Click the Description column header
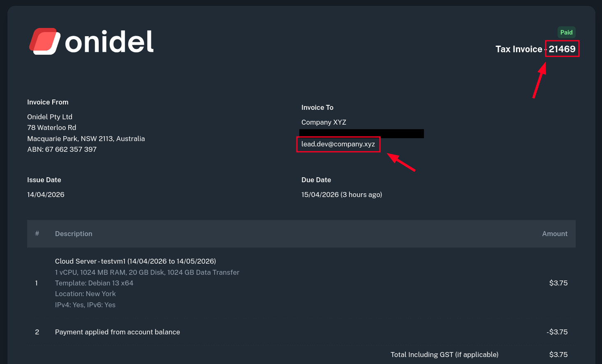The height and width of the screenshot is (364, 602). click(x=74, y=234)
